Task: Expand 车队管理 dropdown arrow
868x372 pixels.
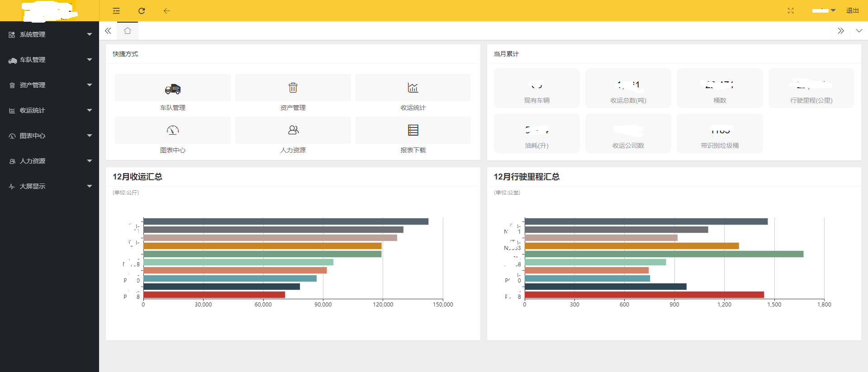Action: pos(90,60)
